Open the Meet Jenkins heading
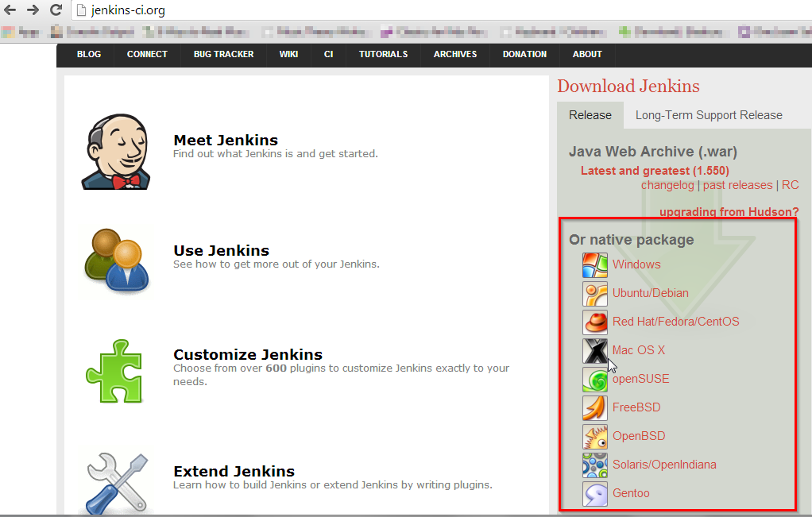812x517 pixels. (226, 141)
